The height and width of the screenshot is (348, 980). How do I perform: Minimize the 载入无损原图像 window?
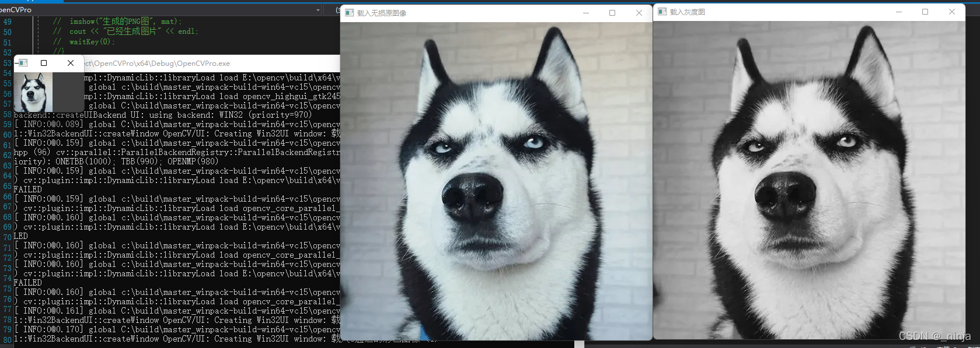(x=585, y=13)
